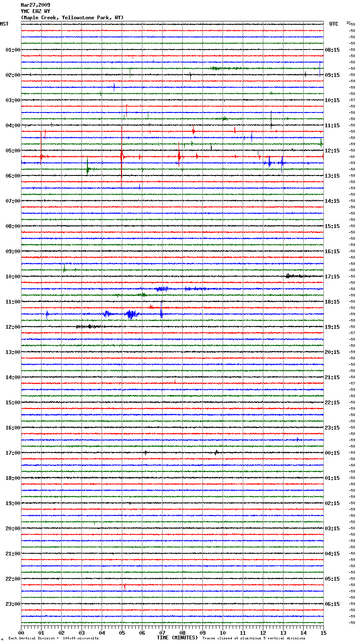The width and height of the screenshot is (357, 644).
Task: Click the 09:00 MST time label
Action: (x=13, y=251)
